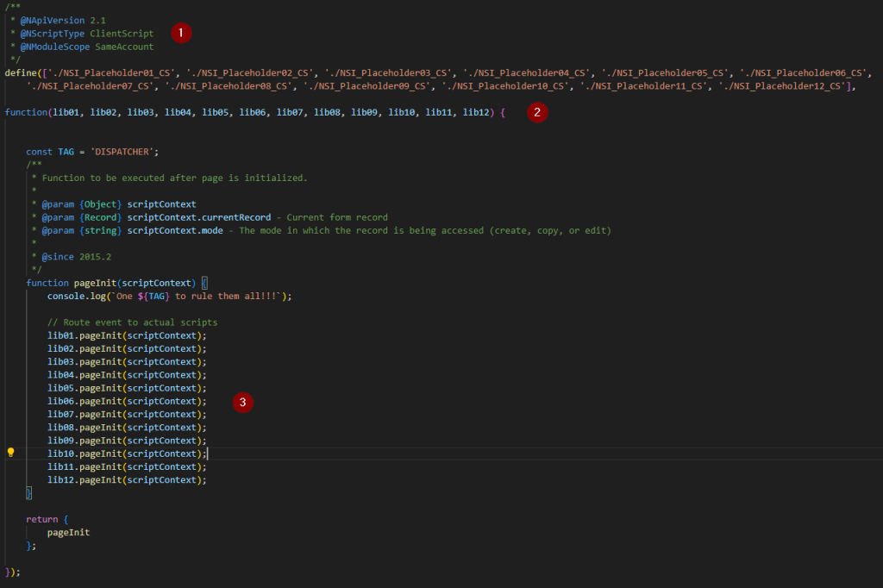Click the 'lib01' function parameter
The height and width of the screenshot is (588, 883).
(x=66, y=112)
